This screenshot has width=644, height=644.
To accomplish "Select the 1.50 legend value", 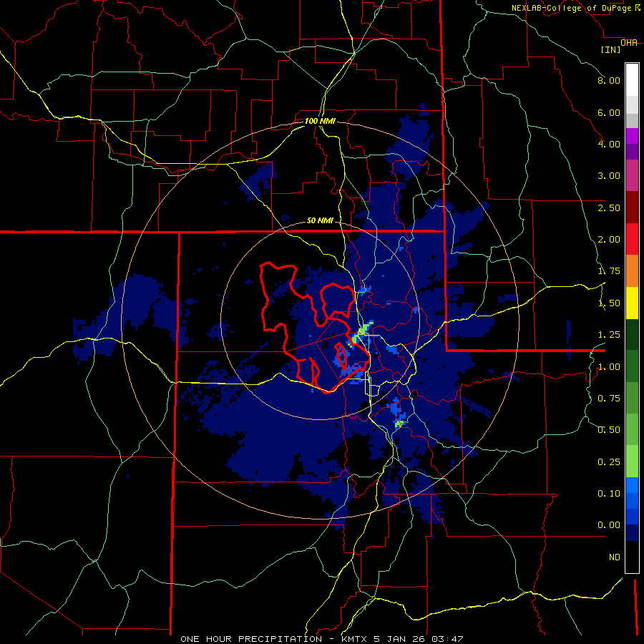I will pyautogui.click(x=609, y=303).
